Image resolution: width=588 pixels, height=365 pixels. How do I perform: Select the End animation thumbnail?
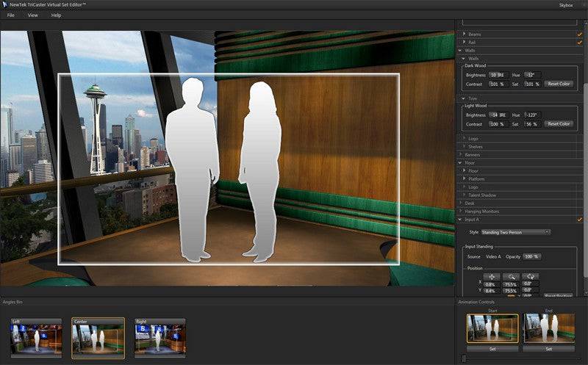point(548,329)
